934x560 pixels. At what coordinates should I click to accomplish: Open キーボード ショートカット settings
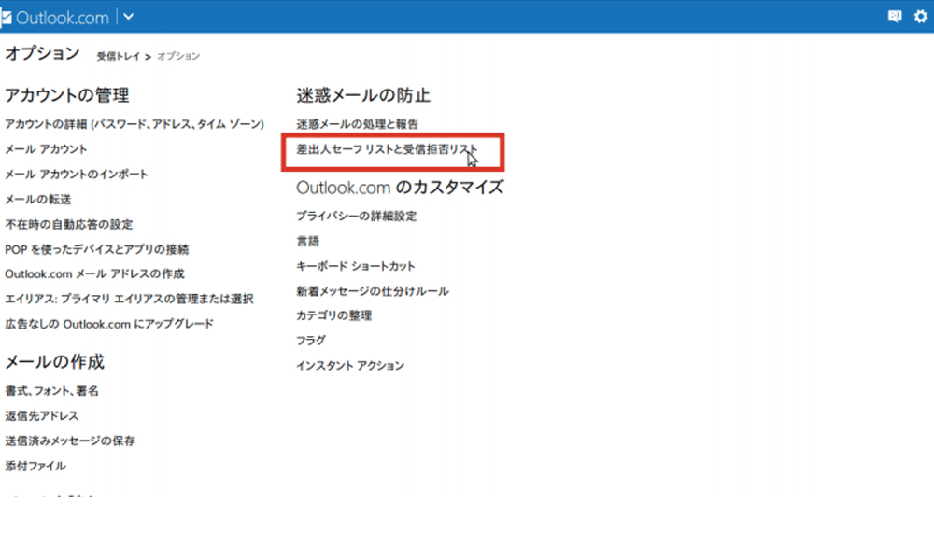tap(356, 265)
